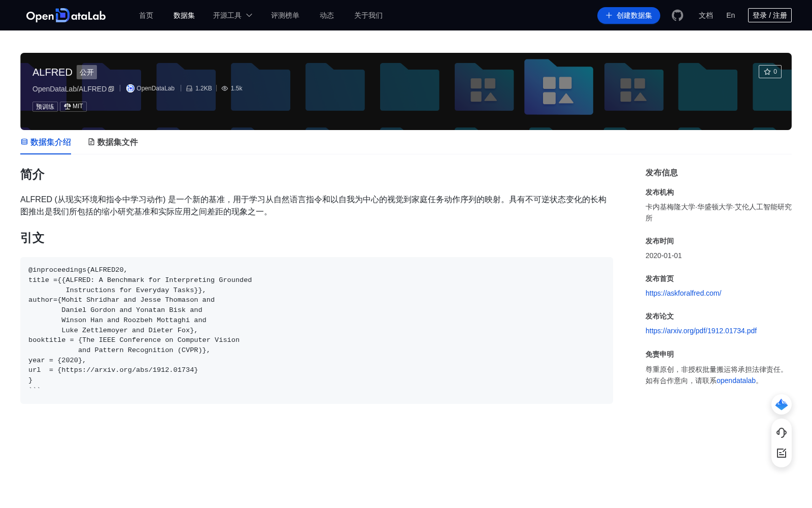Image resolution: width=812 pixels, height=508 pixels.
Task: Expand the 开源工具 dropdown arrow
Action: pos(249,15)
